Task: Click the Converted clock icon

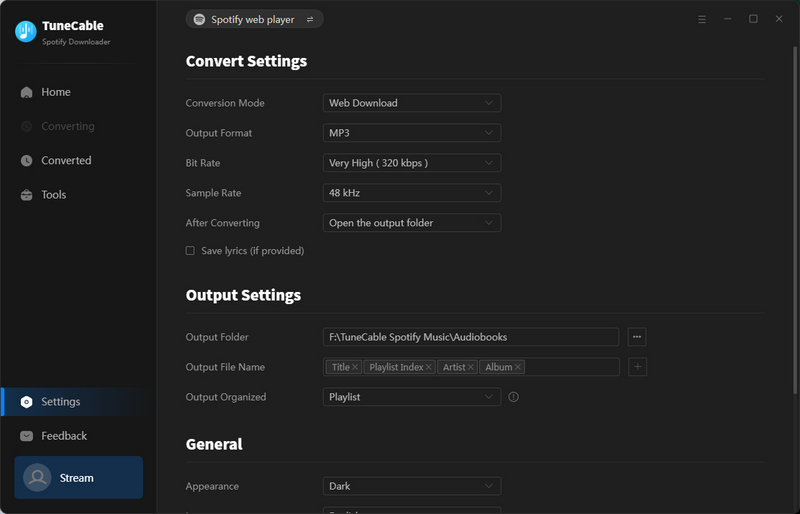Action: coord(27,161)
